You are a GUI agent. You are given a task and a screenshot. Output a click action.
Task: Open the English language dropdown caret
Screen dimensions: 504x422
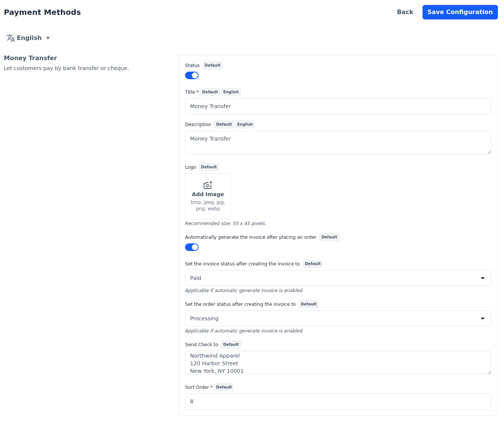pyautogui.click(x=48, y=38)
